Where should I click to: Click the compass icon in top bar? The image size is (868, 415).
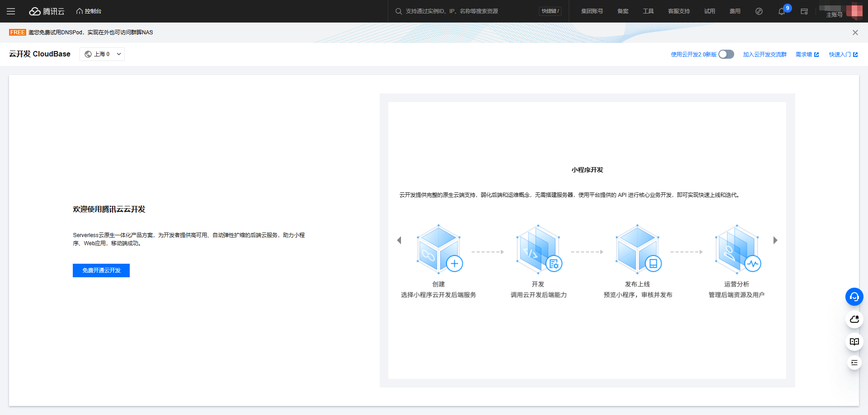759,11
